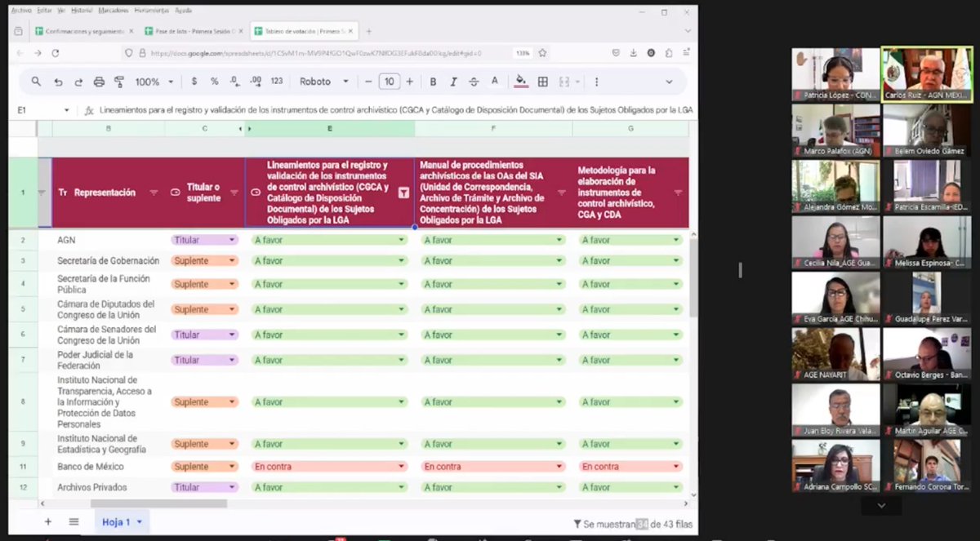
Task: Open the Roboto font dropdown
Action: click(323, 82)
